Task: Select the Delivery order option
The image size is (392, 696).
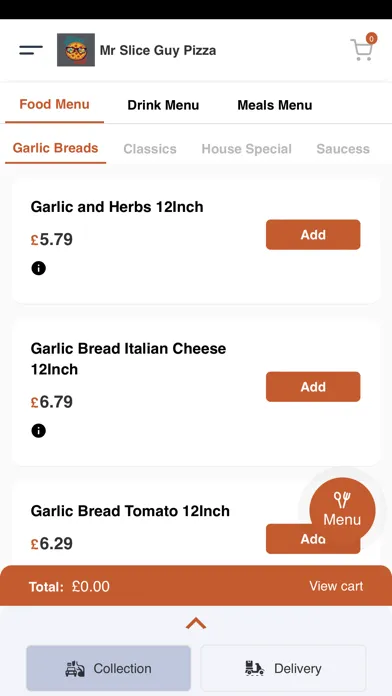Action: 283,668
